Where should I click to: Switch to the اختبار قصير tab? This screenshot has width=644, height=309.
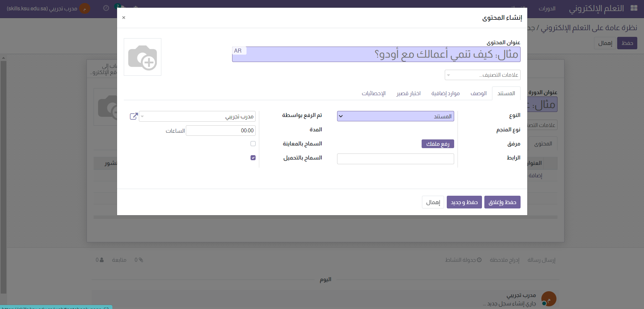pos(408,94)
